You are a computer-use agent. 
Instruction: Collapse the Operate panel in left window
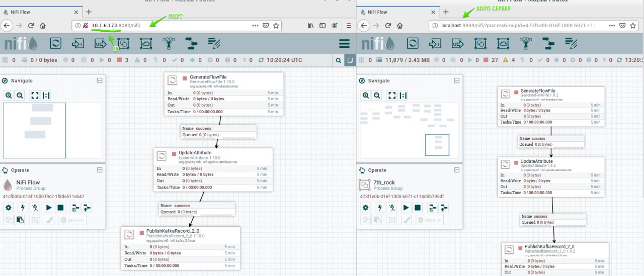(99, 170)
